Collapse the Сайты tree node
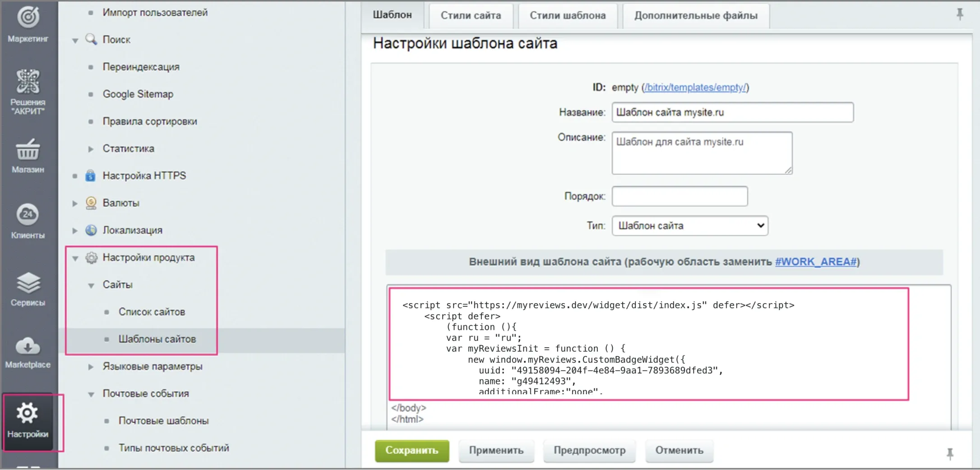Viewport: 980px width, 470px height. coord(91,286)
